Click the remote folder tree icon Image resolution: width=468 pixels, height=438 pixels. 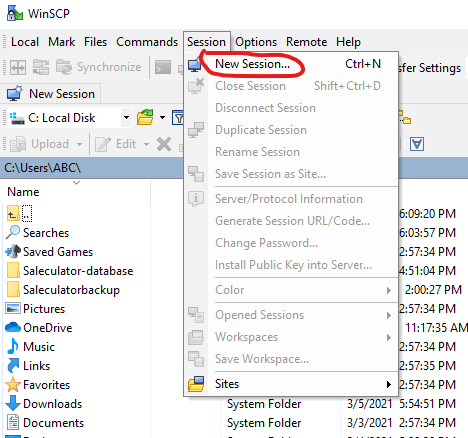405,117
